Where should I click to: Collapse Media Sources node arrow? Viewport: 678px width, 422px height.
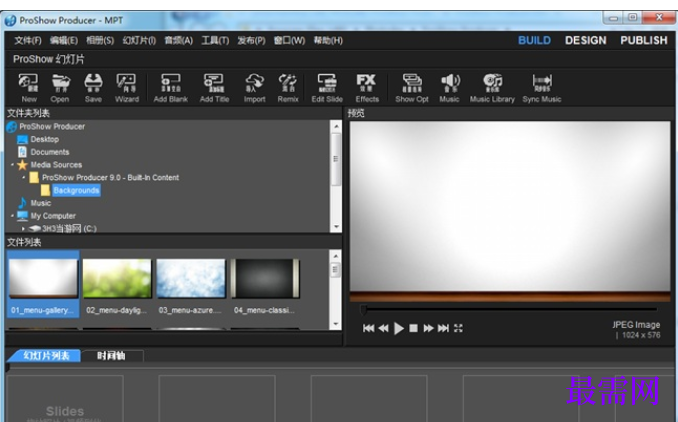(x=12, y=165)
